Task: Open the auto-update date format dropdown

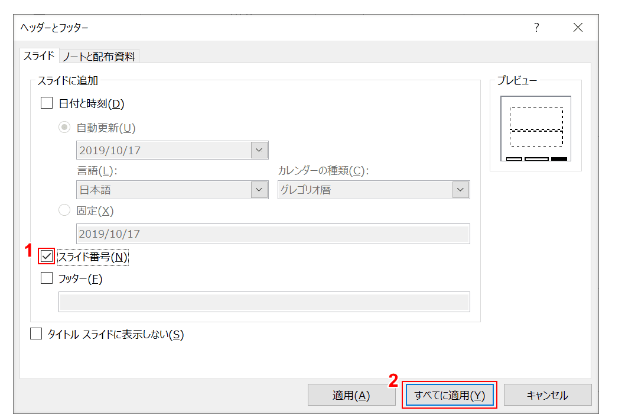Action: [x=259, y=149]
